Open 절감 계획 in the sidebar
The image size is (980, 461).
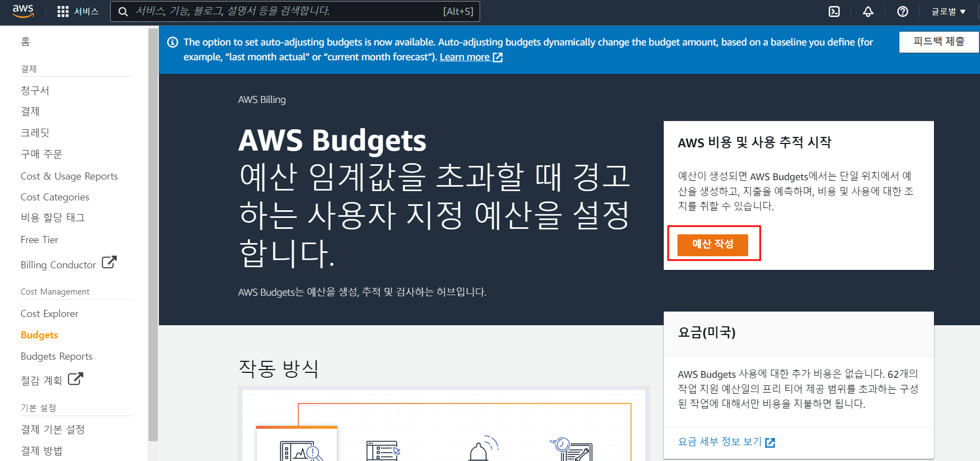(x=41, y=381)
